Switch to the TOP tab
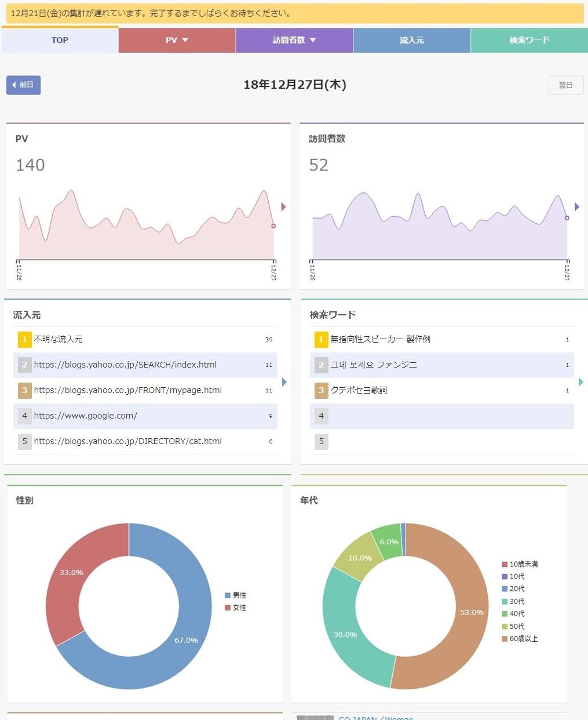This screenshot has height=720, width=588. pos(60,40)
